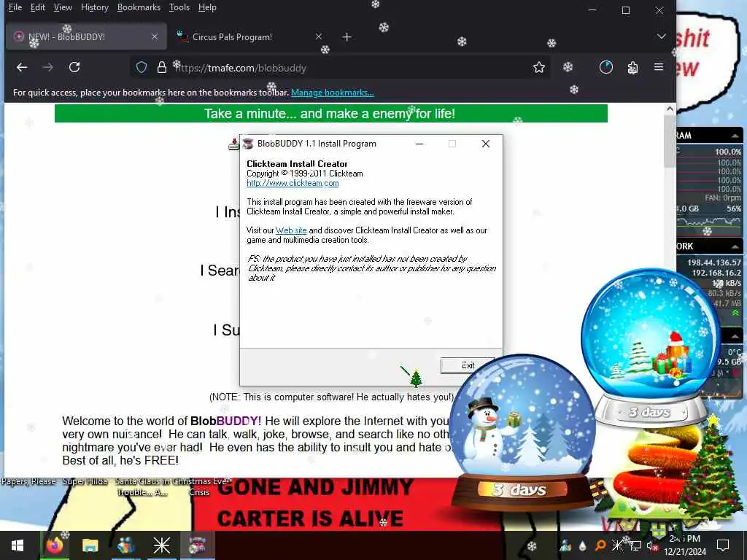The image size is (747, 560).
Task: Collapse the RAM section in the sidebar gadget
Action: click(735, 136)
